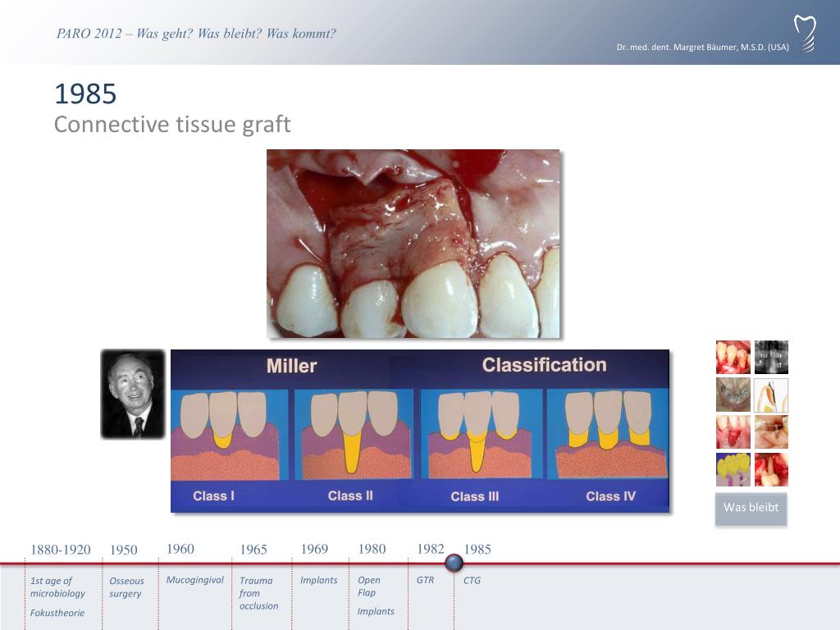Image resolution: width=840 pixels, height=630 pixels.
Task: Click the tooth cross-section diagram thumbnail
Action: point(771,395)
